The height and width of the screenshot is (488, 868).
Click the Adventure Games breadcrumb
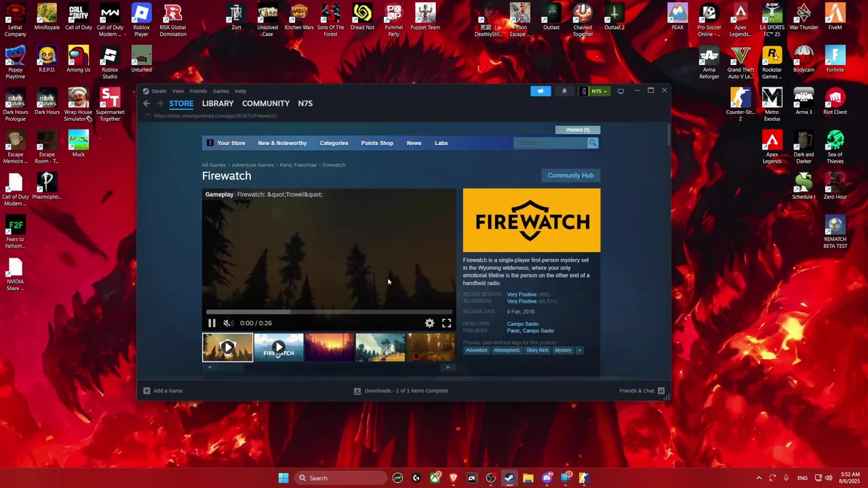pyautogui.click(x=253, y=165)
